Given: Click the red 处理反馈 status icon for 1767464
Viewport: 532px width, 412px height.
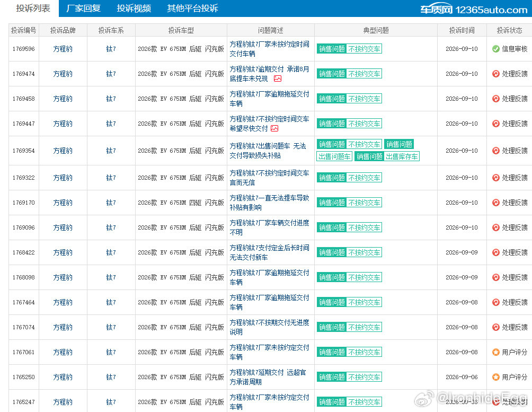Looking at the screenshot, I should (x=495, y=302).
